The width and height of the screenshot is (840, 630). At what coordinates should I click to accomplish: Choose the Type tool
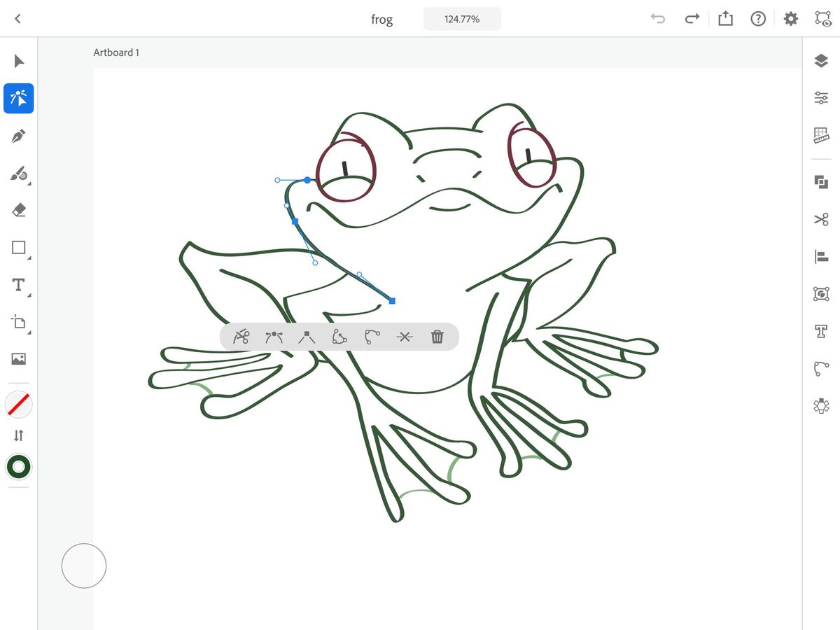pyautogui.click(x=18, y=285)
